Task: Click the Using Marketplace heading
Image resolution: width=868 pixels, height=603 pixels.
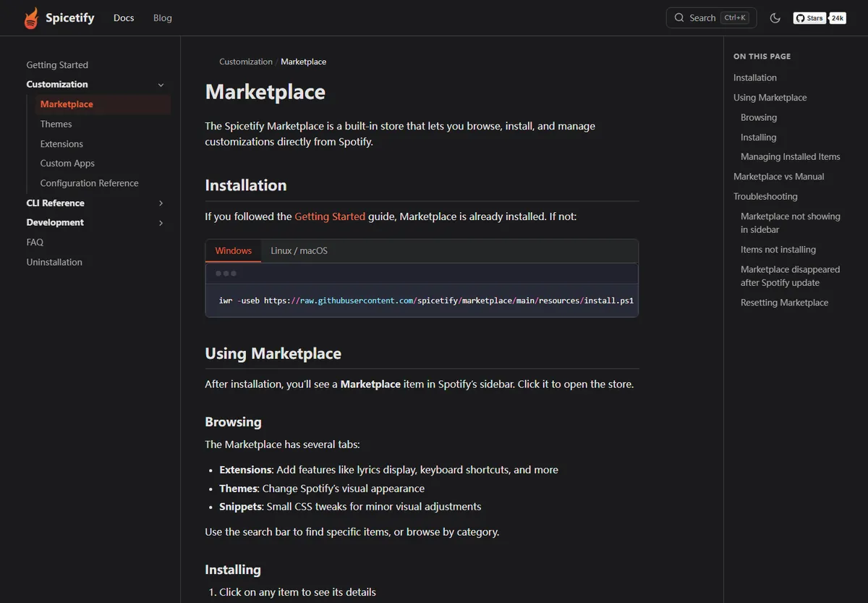Action: [x=273, y=354]
